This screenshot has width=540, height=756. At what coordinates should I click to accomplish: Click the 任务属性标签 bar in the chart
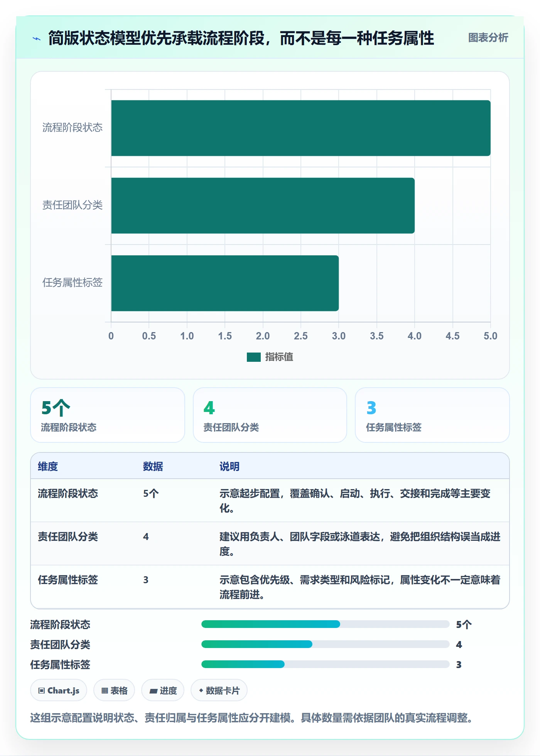(225, 283)
